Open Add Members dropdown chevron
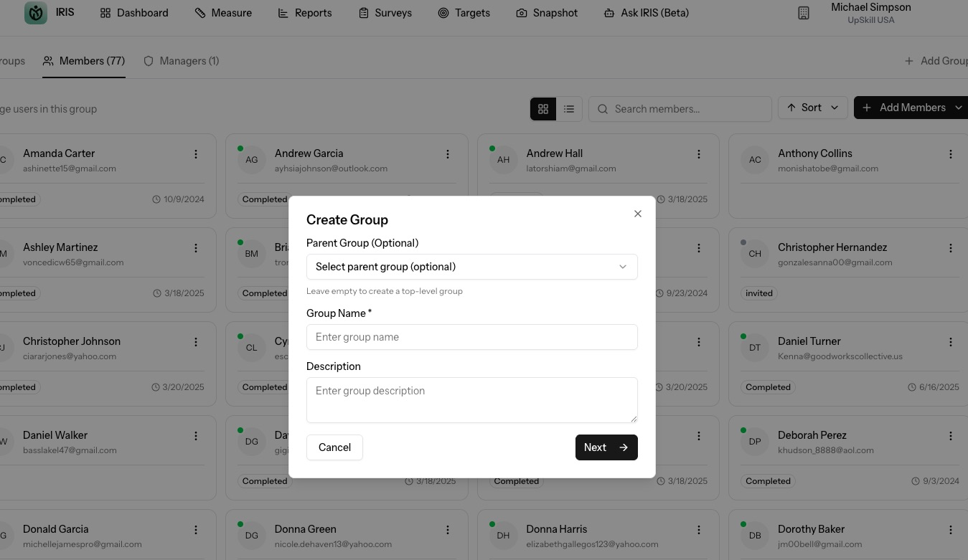This screenshot has height=560, width=968. [959, 108]
